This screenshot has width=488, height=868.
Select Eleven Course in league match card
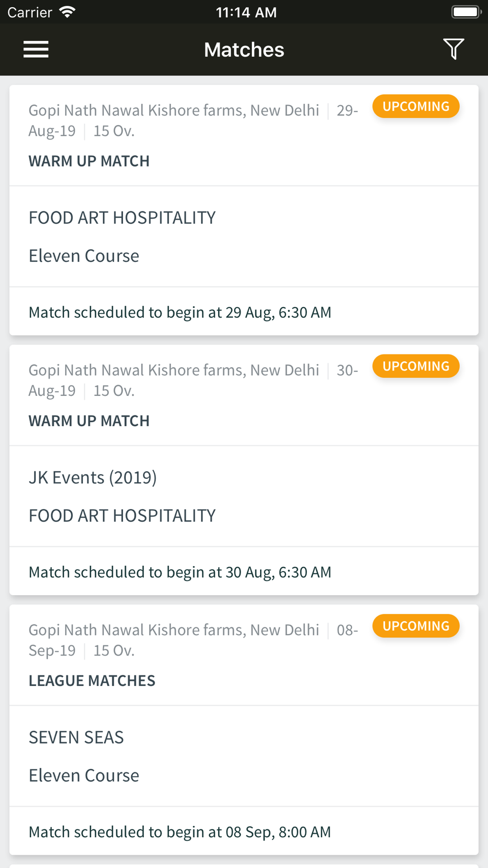(x=84, y=775)
